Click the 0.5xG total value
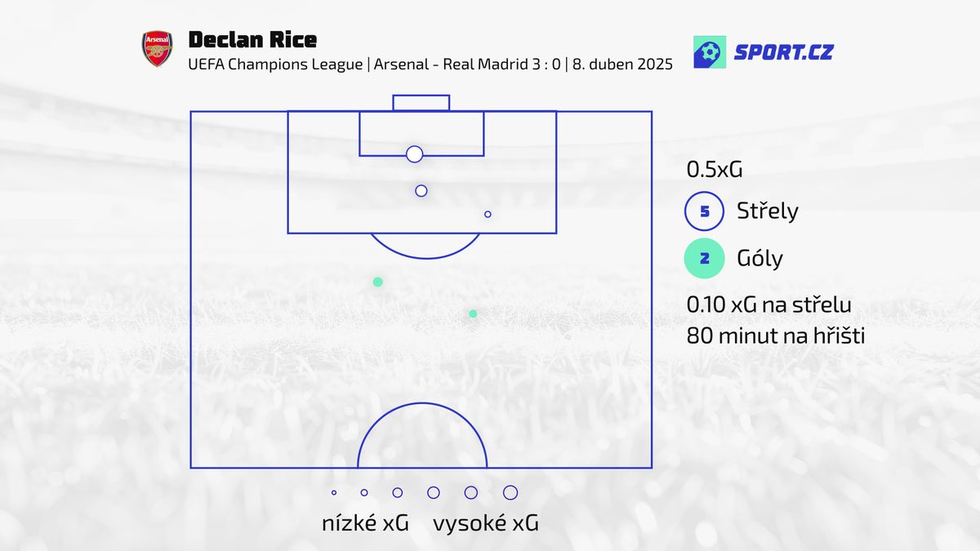 point(715,170)
